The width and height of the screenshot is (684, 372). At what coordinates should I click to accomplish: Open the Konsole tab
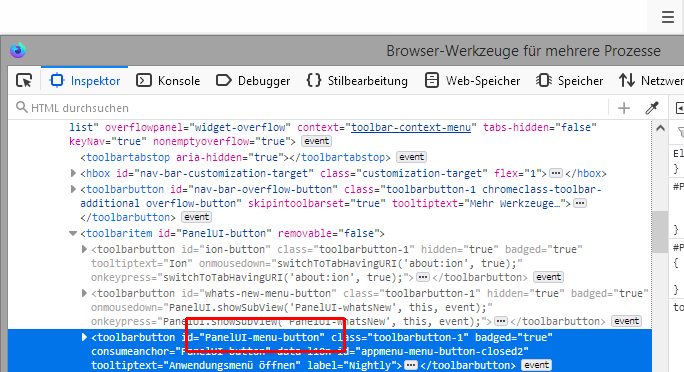(x=168, y=81)
